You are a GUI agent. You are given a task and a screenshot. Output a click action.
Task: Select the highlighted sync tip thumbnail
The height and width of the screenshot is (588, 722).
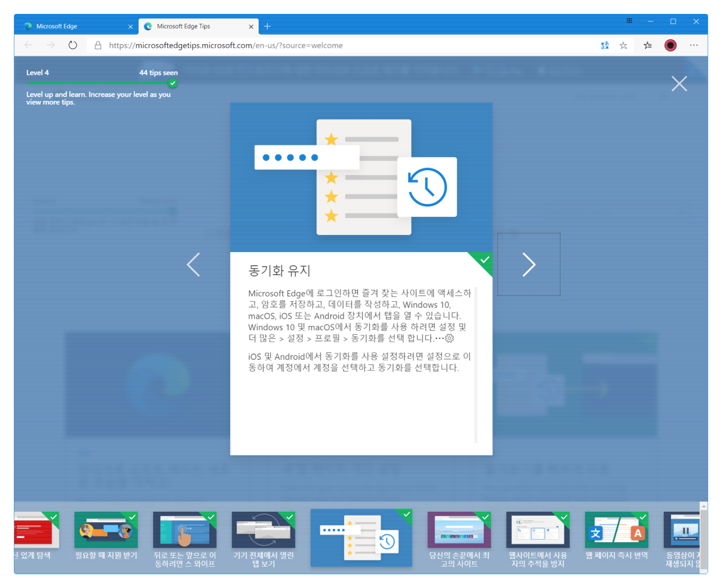coord(361,537)
